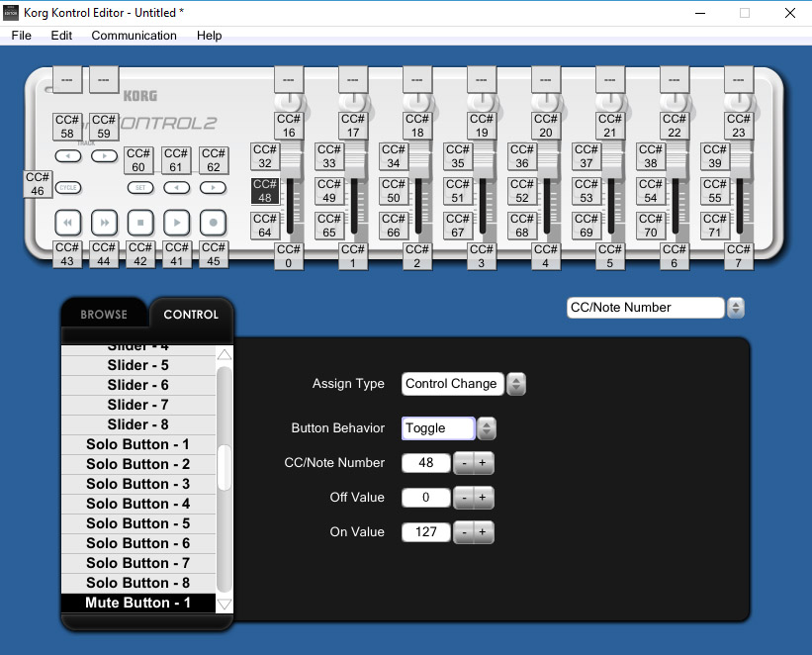
Task: Select Solo Button - 8 in list
Action: (138, 583)
